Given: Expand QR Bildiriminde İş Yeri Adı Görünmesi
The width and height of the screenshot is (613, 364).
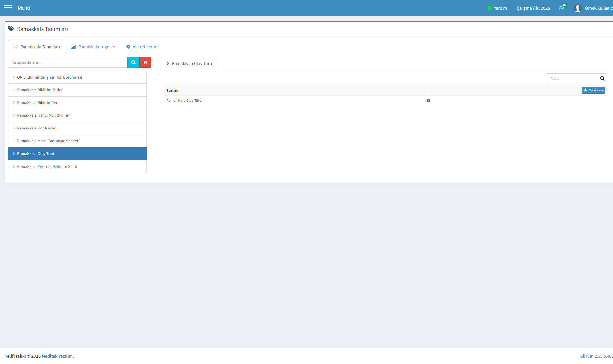Looking at the screenshot, I should point(77,77).
